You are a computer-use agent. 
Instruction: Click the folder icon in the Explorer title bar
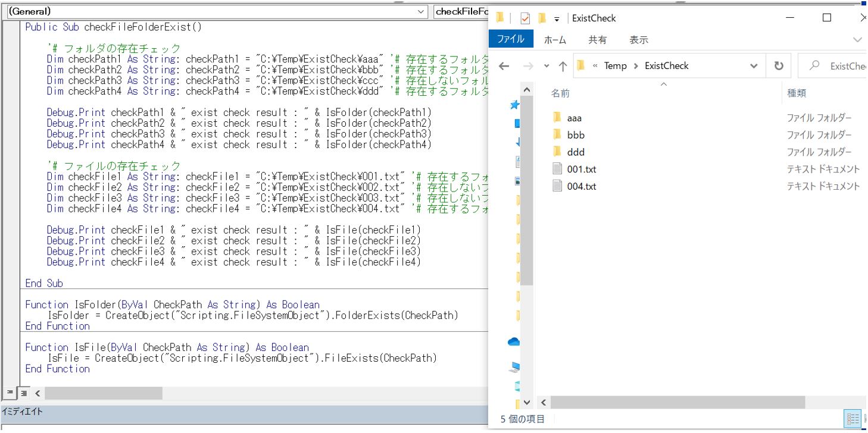(500, 18)
